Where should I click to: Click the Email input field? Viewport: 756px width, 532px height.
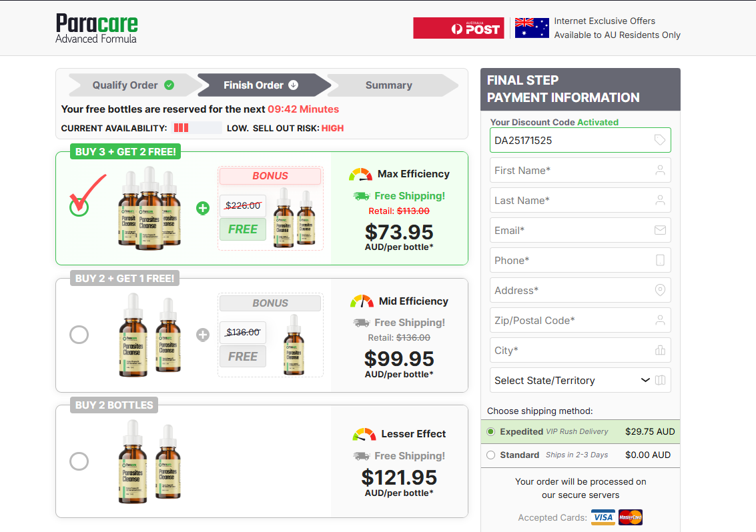(572, 230)
